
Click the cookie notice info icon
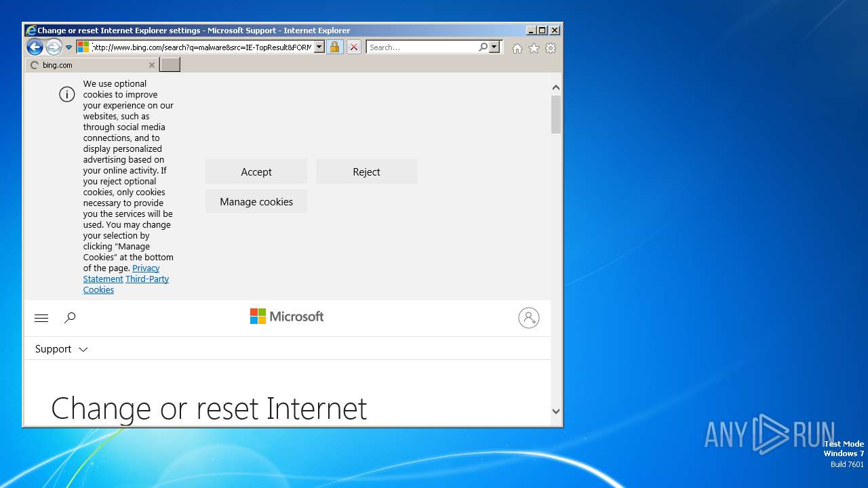[66, 94]
